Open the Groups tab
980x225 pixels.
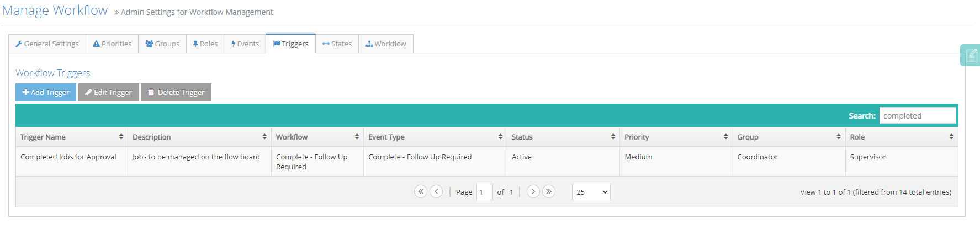pyautogui.click(x=162, y=44)
